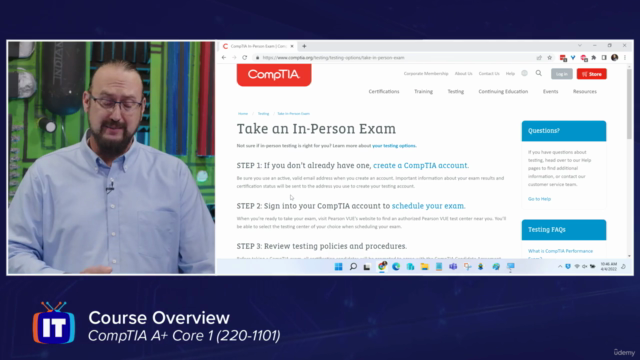Viewport: 640px width, 360px height.
Task: Open Microsoft Teams from taskbar
Action: tap(453, 267)
